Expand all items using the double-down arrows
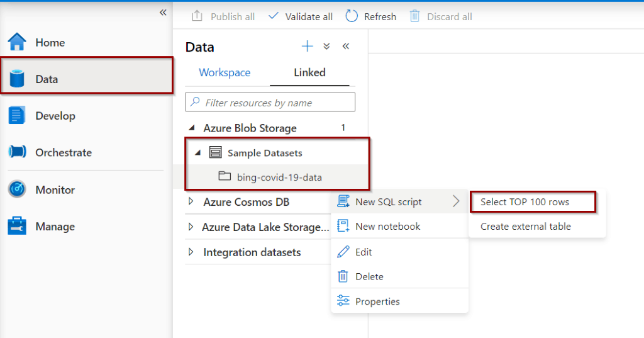Image resolution: width=644 pixels, height=338 pixels. click(x=326, y=46)
